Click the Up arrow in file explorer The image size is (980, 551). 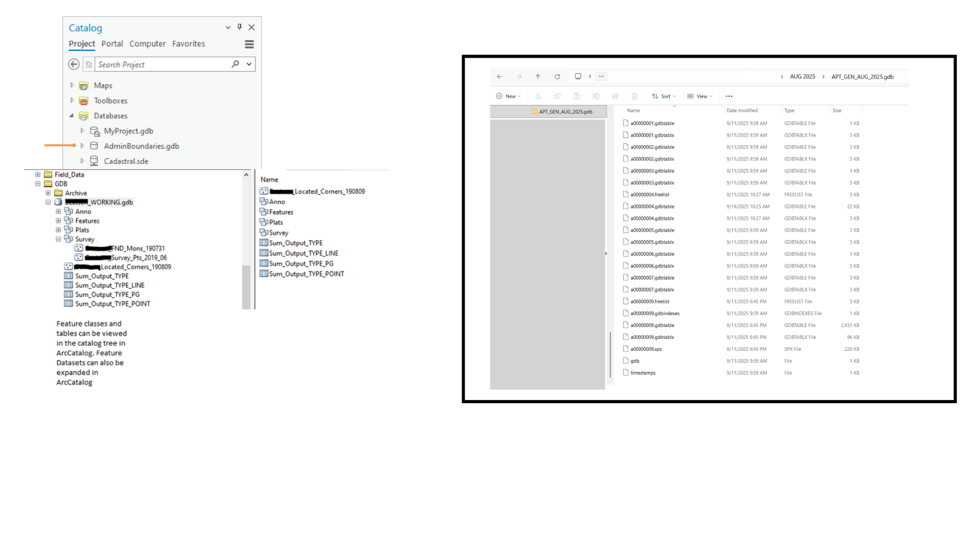click(538, 77)
